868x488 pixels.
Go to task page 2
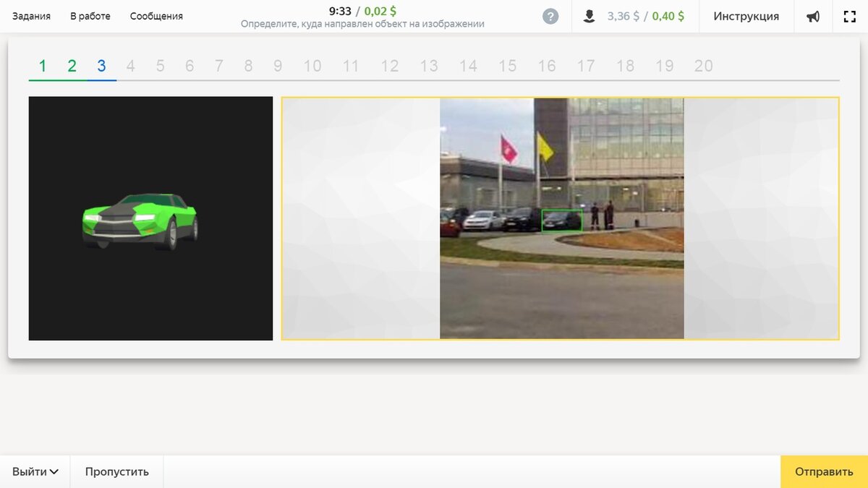(72, 66)
